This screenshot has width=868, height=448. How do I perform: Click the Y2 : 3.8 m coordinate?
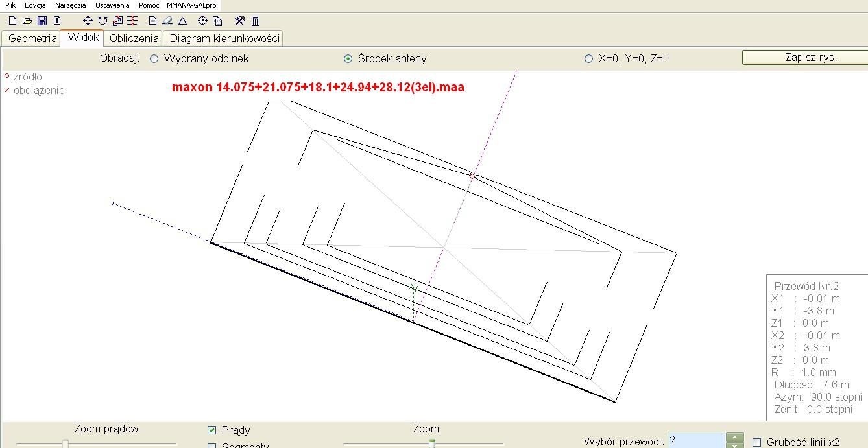[x=801, y=348]
